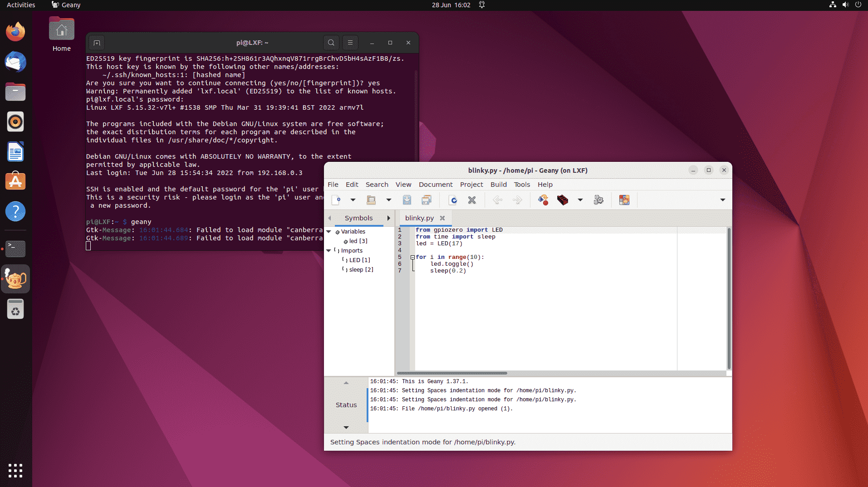Collapse the for loop fold marker
Screen dimensions: 868x487
[x=412, y=257]
